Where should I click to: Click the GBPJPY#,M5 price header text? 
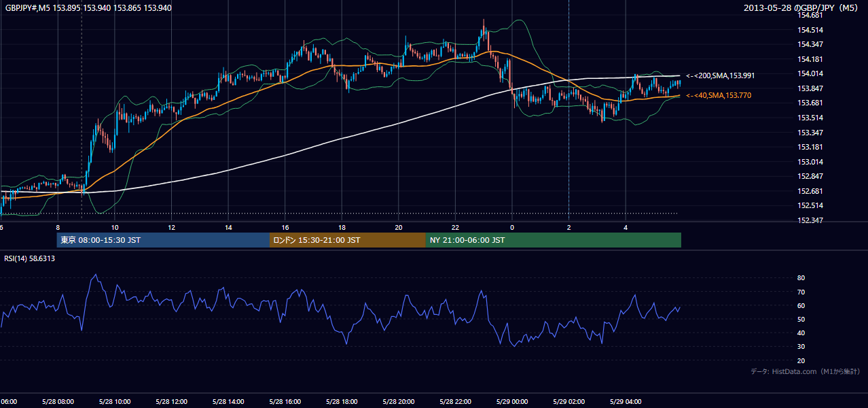pos(88,8)
